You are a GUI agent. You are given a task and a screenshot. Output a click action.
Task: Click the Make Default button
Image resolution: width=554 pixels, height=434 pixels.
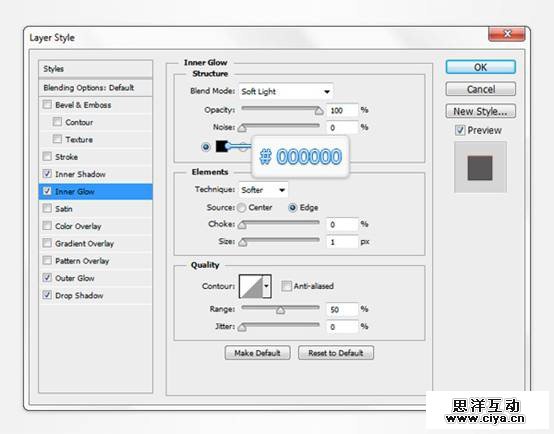[258, 353]
